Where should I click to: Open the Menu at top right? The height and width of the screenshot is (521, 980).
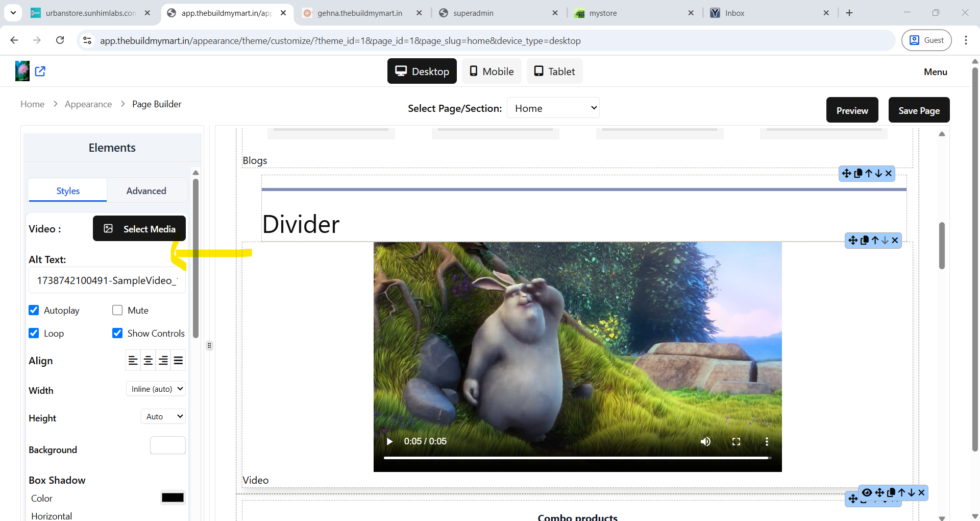[x=936, y=72]
